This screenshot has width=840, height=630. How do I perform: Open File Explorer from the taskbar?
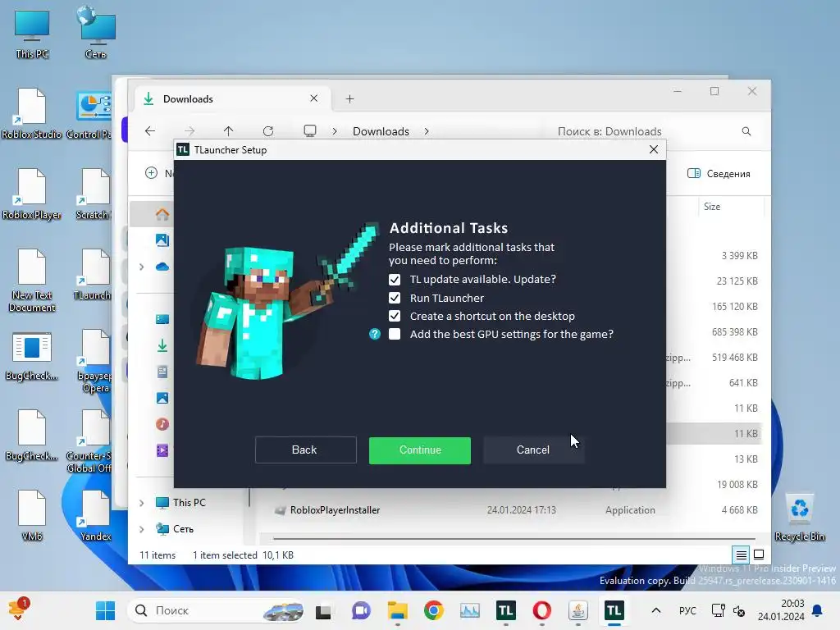[398, 610]
